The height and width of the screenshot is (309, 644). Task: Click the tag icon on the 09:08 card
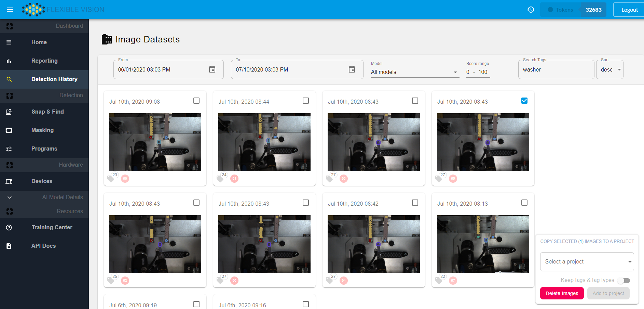pyautogui.click(x=111, y=179)
